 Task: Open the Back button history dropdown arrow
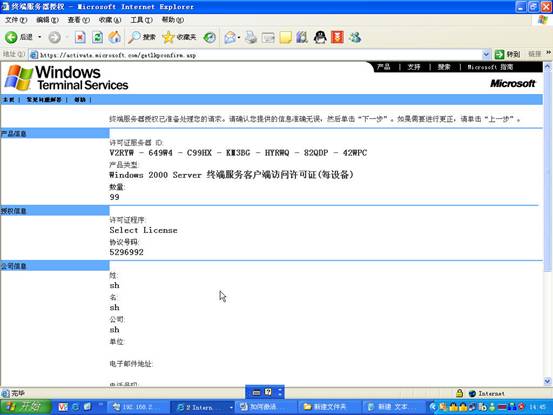tap(40, 37)
